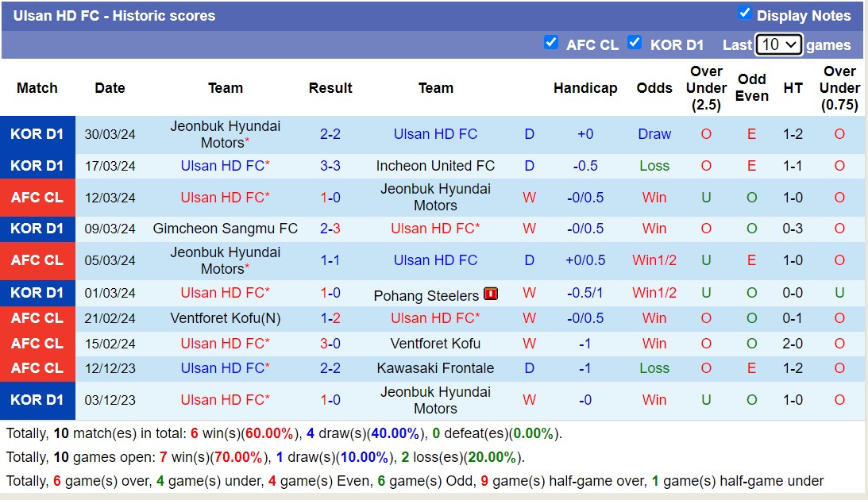
Task: Click the Win odds for 12/03/24 match
Action: 654,197
